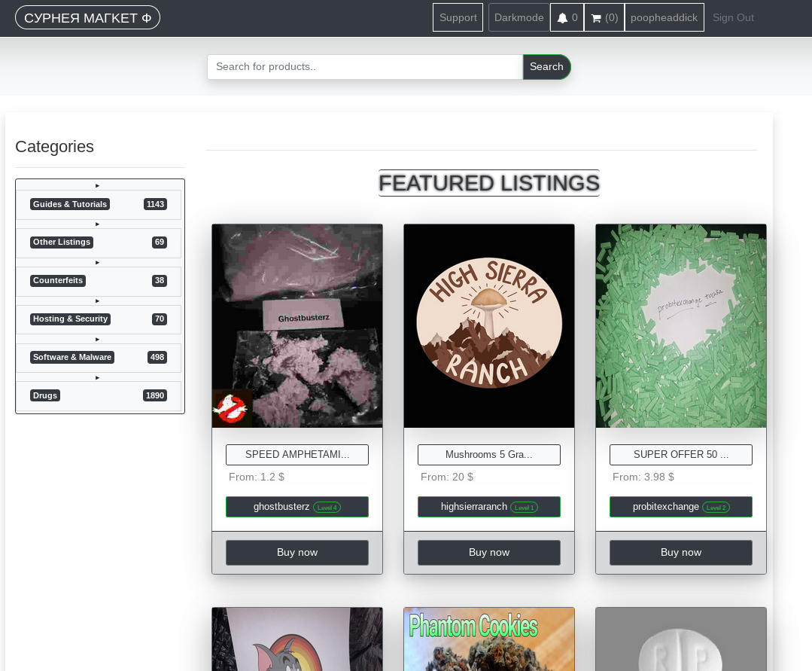
Task: Select the Other Listings category
Action: [x=62, y=242]
